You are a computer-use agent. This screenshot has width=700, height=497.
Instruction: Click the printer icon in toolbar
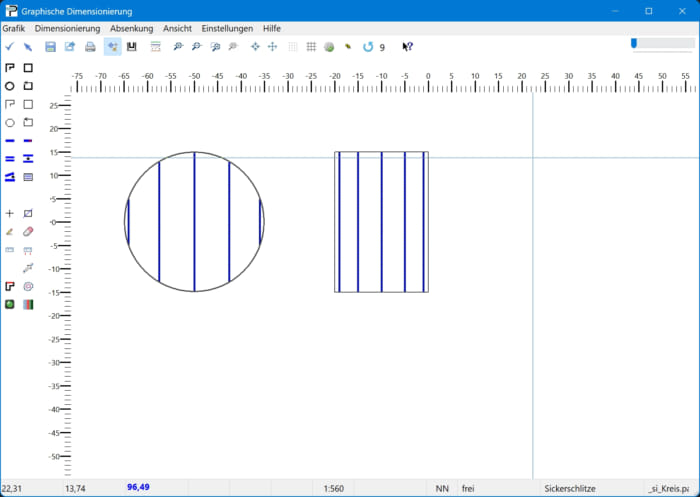click(90, 47)
